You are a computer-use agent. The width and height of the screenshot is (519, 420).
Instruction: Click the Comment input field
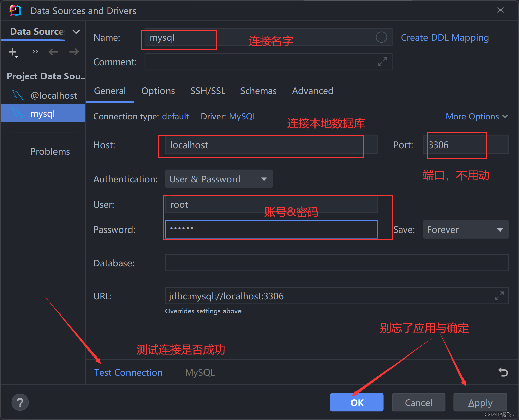pyautogui.click(x=268, y=62)
